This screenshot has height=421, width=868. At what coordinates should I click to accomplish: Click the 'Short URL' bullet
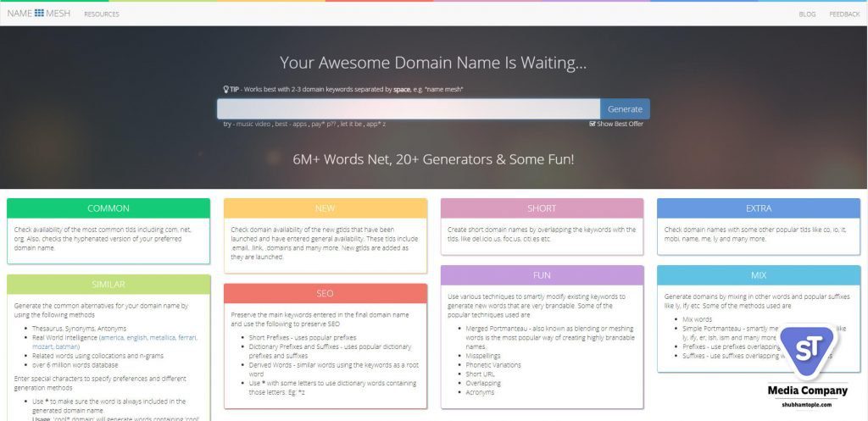(x=478, y=374)
